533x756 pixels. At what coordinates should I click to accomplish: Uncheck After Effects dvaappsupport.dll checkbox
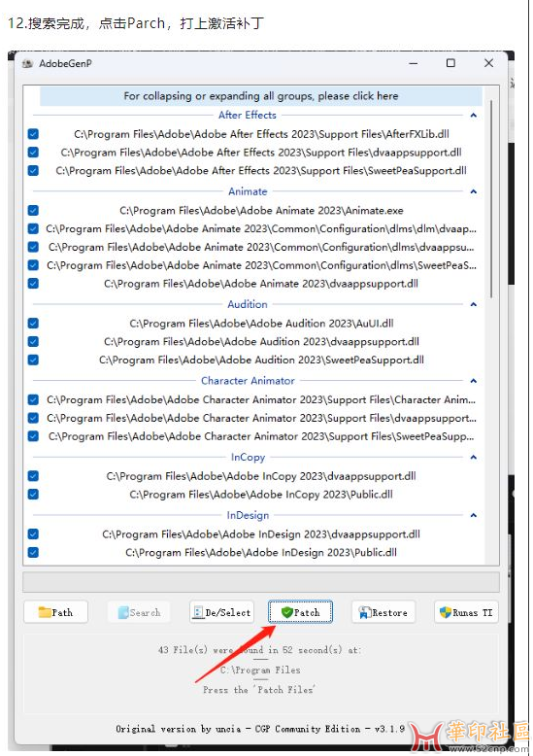(x=33, y=153)
